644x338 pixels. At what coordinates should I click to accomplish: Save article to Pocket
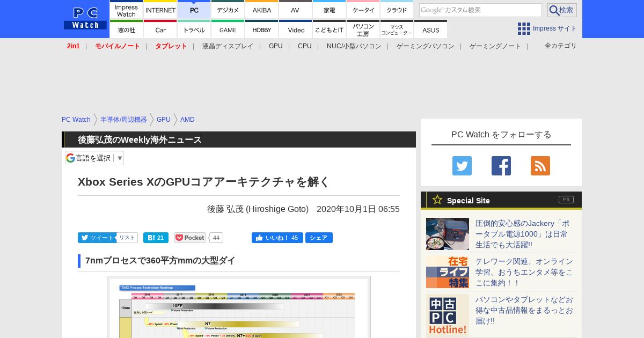point(190,238)
